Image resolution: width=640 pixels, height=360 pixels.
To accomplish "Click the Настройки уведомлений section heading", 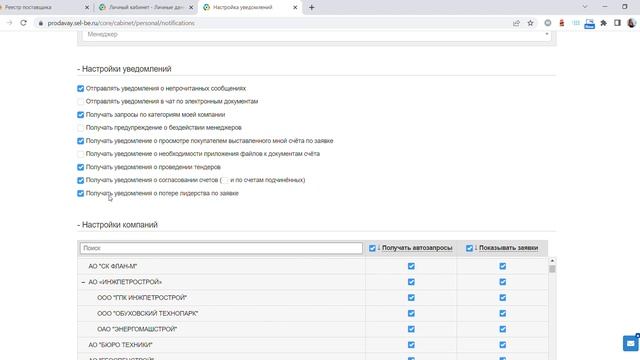I will (x=124, y=69).
